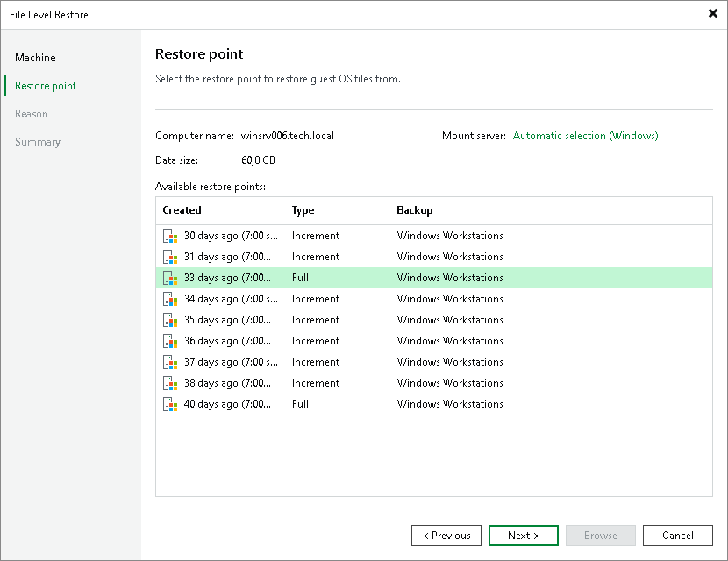Sort by the Type column header
Screen dimensions: 728x561
pos(303,210)
